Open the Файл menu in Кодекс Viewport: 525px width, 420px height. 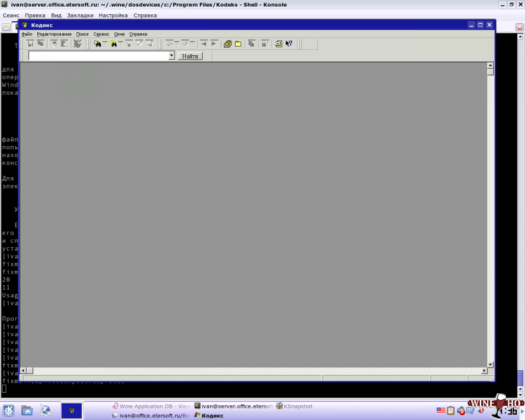point(27,34)
